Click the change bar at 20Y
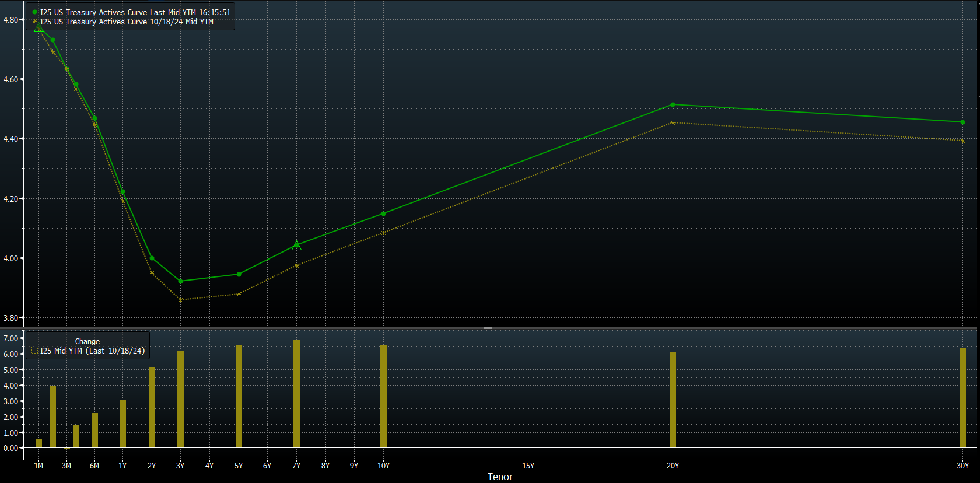 click(x=673, y=400)
